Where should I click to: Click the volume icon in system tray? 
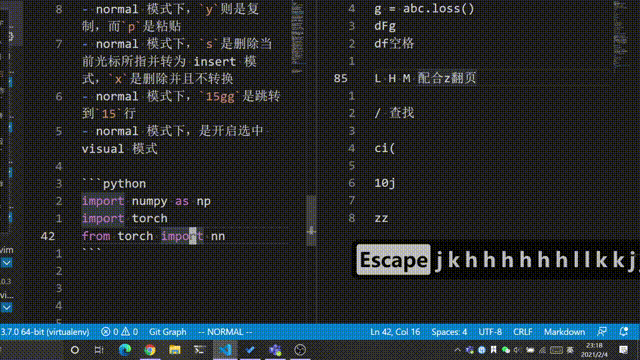518,350
